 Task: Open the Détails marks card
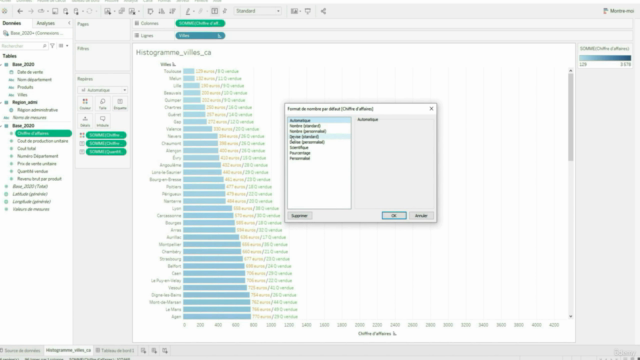pyautogui.click(x=85, y=121)
